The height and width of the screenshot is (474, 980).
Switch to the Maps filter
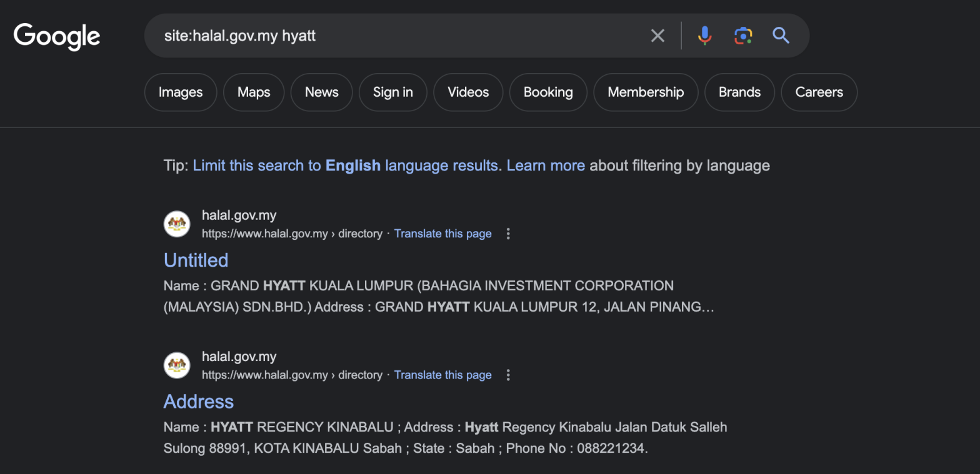pos(254,92)
